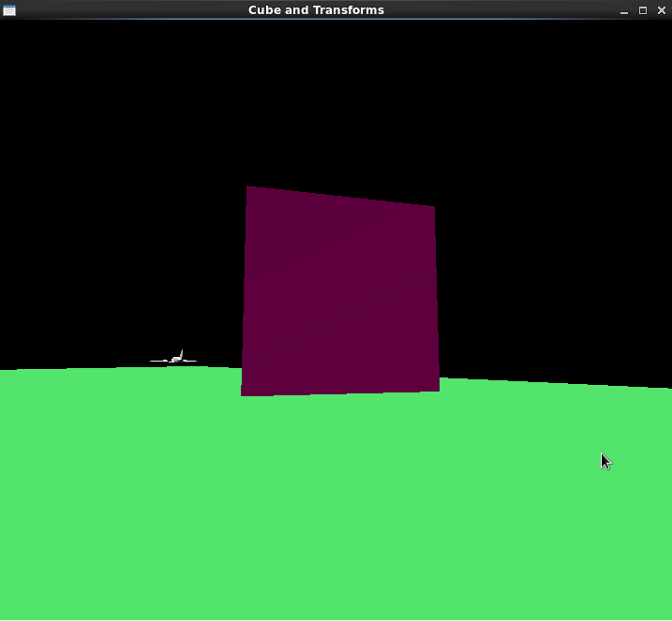Click the purple cube in the scene

340,291
